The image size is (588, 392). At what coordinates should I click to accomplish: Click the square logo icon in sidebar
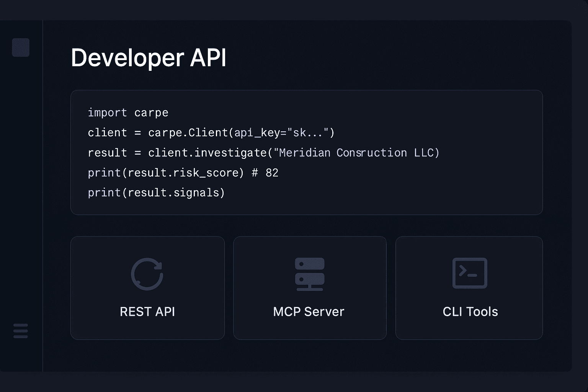tap(21, 47)
